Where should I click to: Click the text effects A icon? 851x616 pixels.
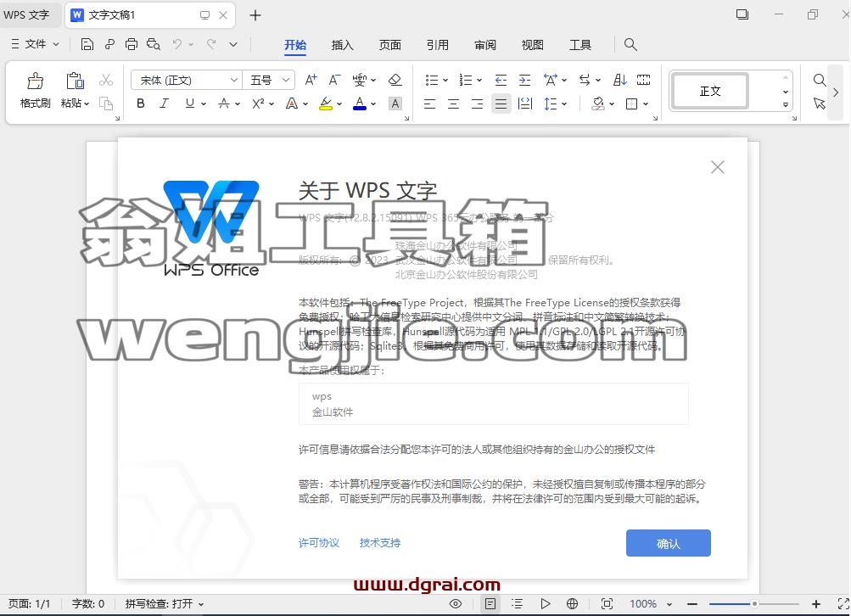pyautogui.click(x=292, y=104)
